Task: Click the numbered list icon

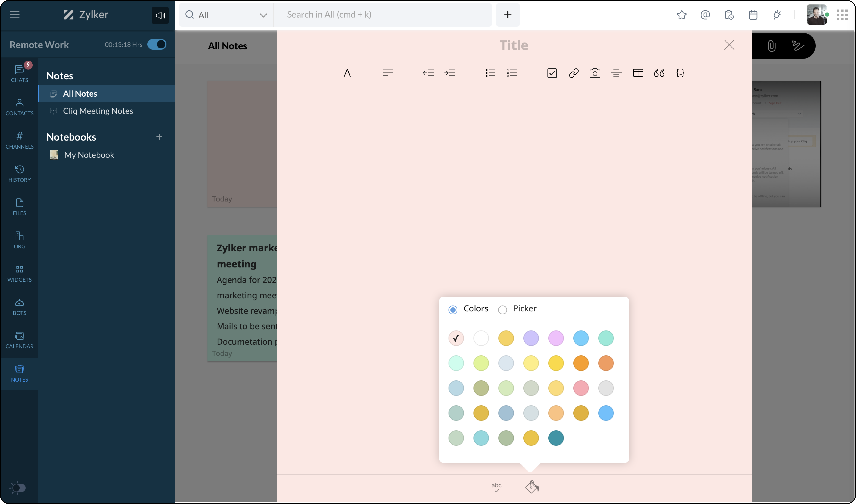Action: coord(512,73)
